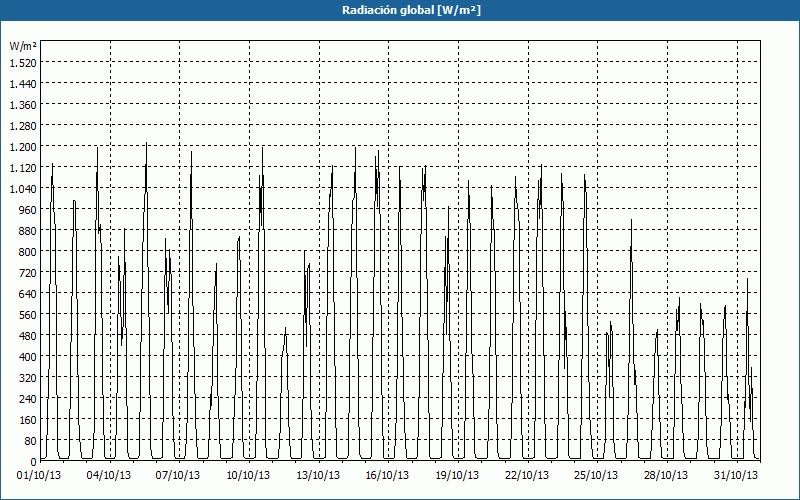The width and height of the screenshot is (800, 500).
Task: Click the 160 y-axis value
Action: 28,419
